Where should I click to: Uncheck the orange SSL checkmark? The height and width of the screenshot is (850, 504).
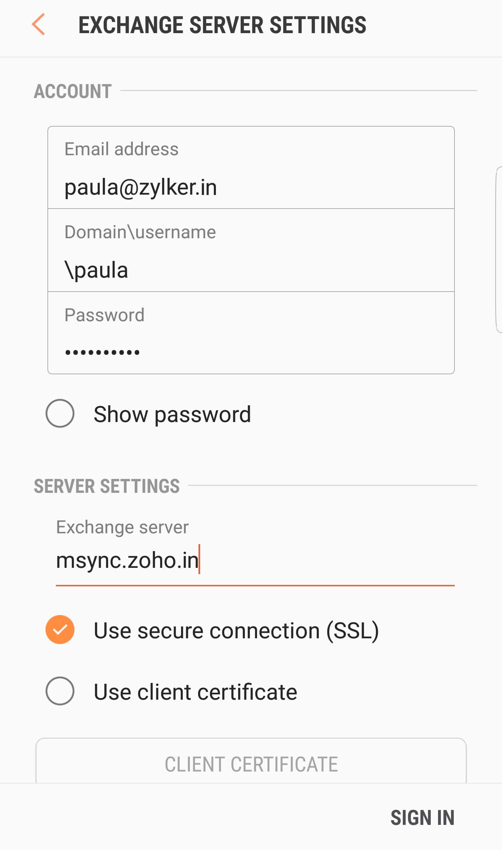(60, 630)
